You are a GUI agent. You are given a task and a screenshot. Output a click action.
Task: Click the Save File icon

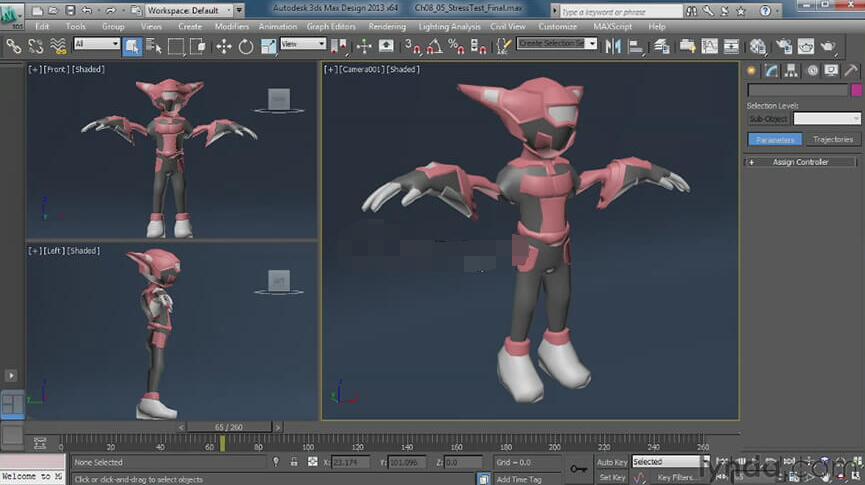[x=70, y=10]
